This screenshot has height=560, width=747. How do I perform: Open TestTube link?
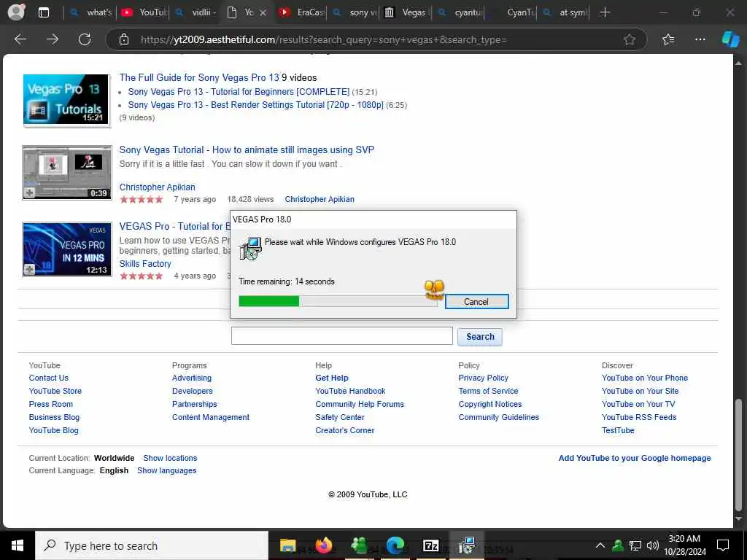[x=618, y=430]
